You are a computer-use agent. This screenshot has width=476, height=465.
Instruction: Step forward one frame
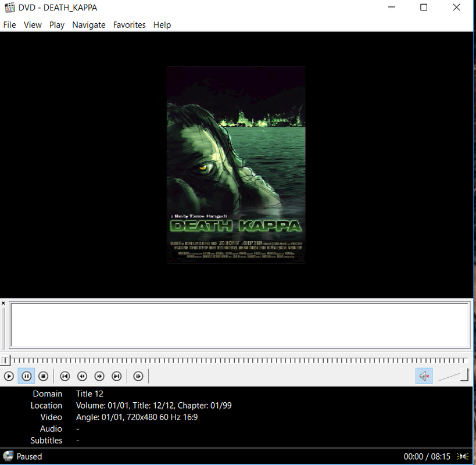138,376
